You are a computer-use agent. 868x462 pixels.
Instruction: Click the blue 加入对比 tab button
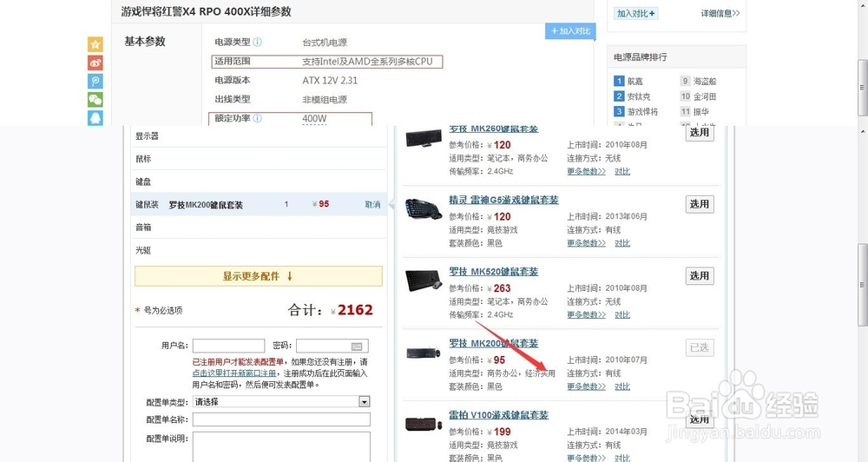(x=571, y=31)
